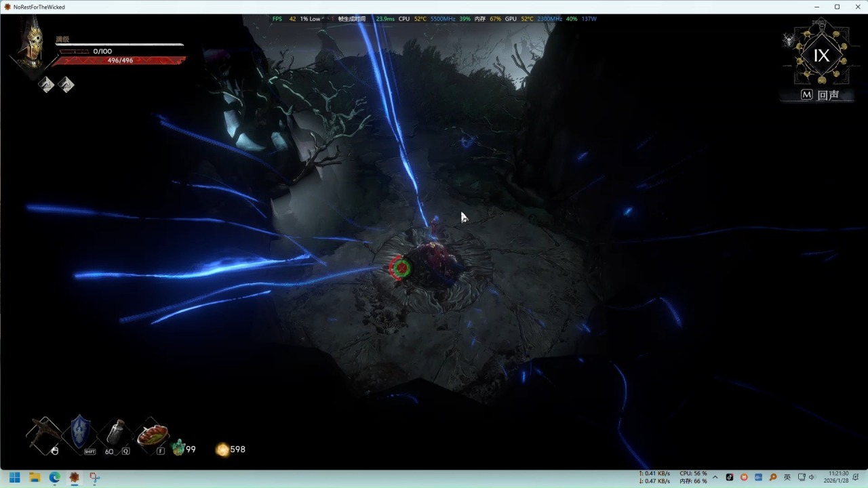This screenshot has width=868, height=488.
Task: Click the network speed monitor in the taskbar
Action: (654, 477)
